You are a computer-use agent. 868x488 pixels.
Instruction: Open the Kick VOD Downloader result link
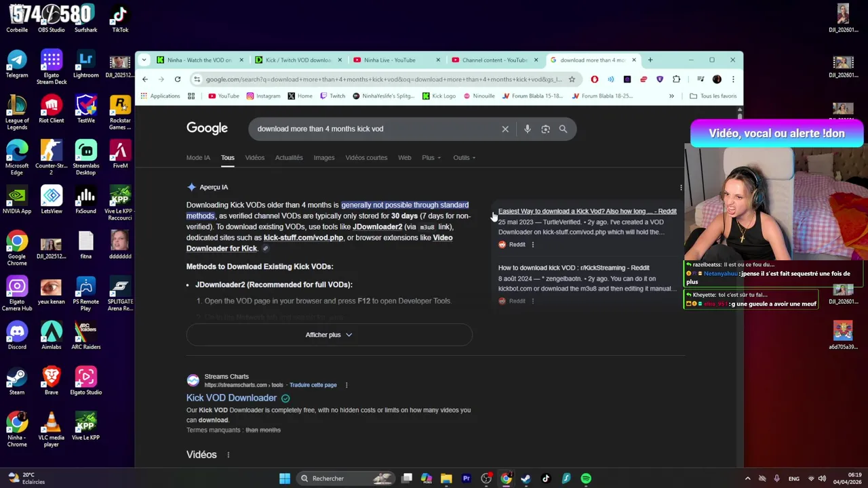[232, 398]
